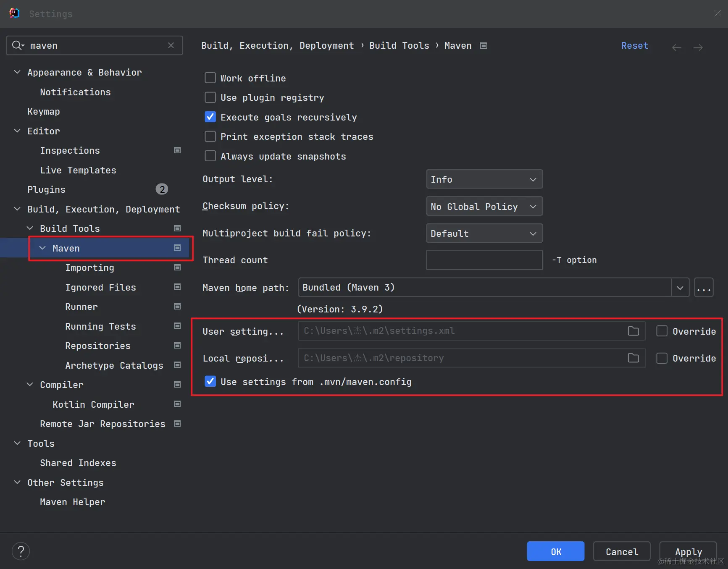This screenshot has height=569, width=728.
Task: Collapse the Build Tools node
Action: (x=30, y=228)
